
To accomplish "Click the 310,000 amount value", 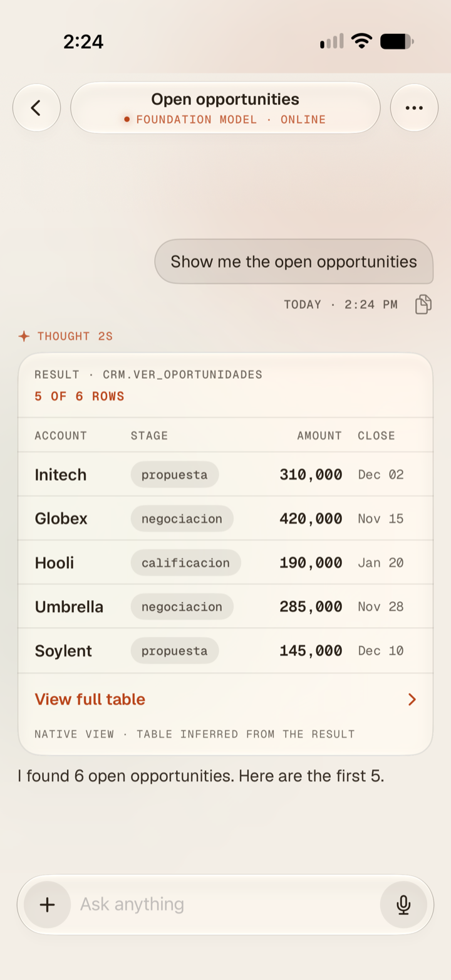I will [x=311, y=475].
